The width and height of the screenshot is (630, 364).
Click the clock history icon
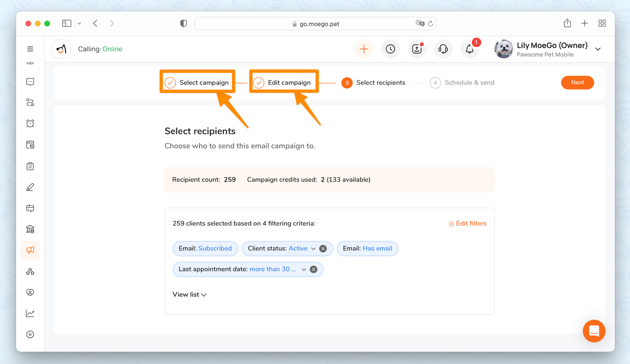(390, 49)
